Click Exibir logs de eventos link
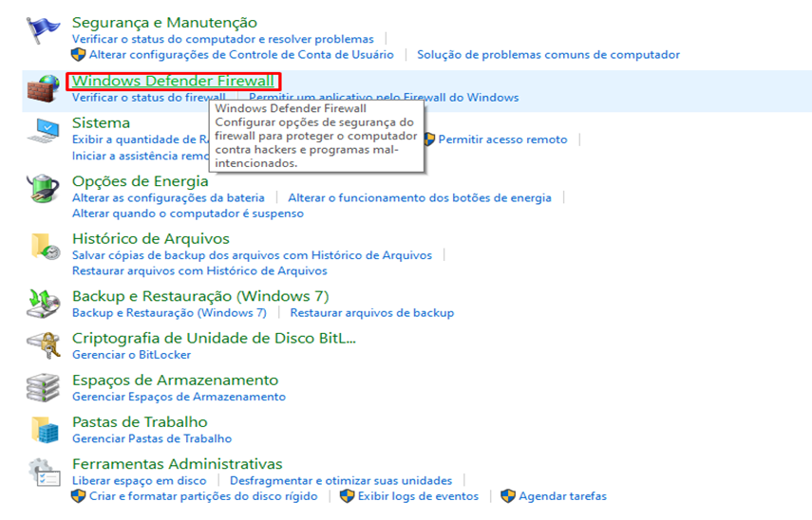Image resolution: width=812 pixels, height=520 pixels. [x=418, y=496]
